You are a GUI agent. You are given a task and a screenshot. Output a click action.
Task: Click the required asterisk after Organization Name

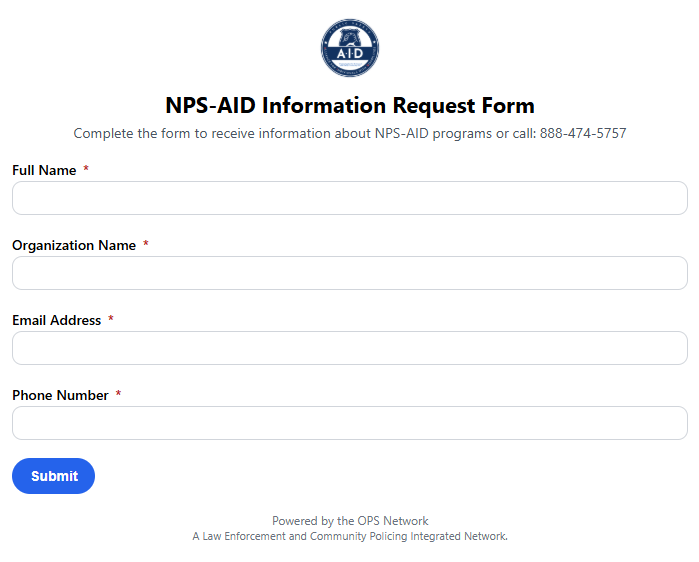tap(146, 246)
